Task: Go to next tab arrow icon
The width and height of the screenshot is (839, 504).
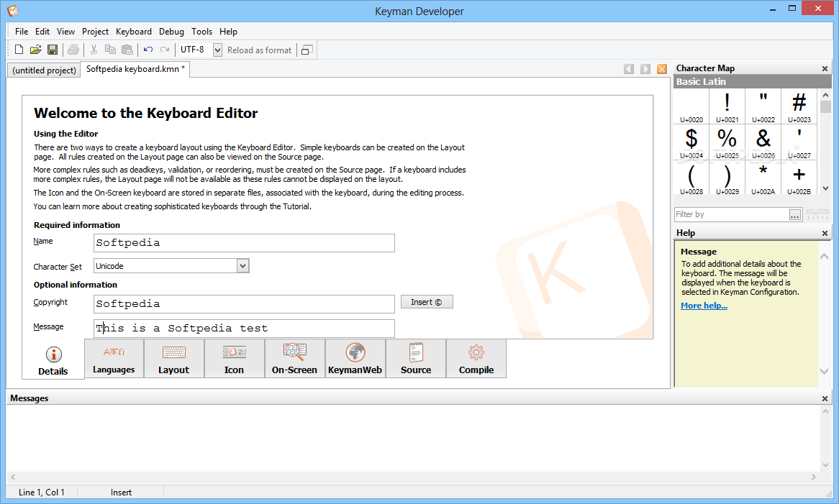Action: (x=646, y=69)
